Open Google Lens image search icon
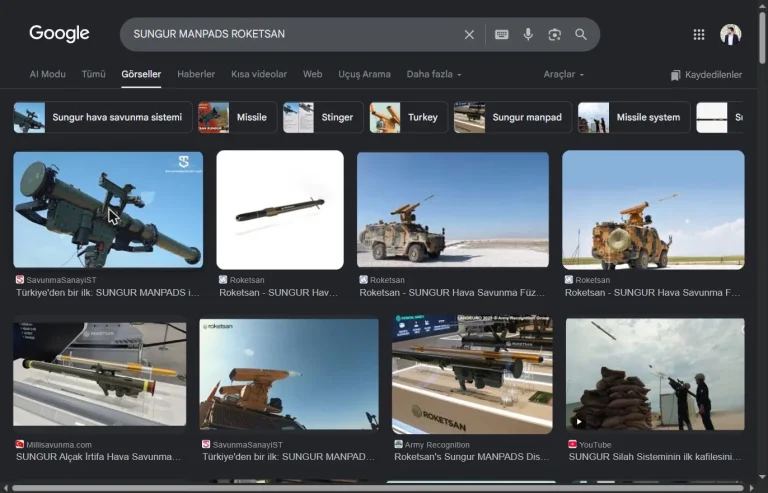This screenshot has height=493, width=768. click(x=554, y=34)
